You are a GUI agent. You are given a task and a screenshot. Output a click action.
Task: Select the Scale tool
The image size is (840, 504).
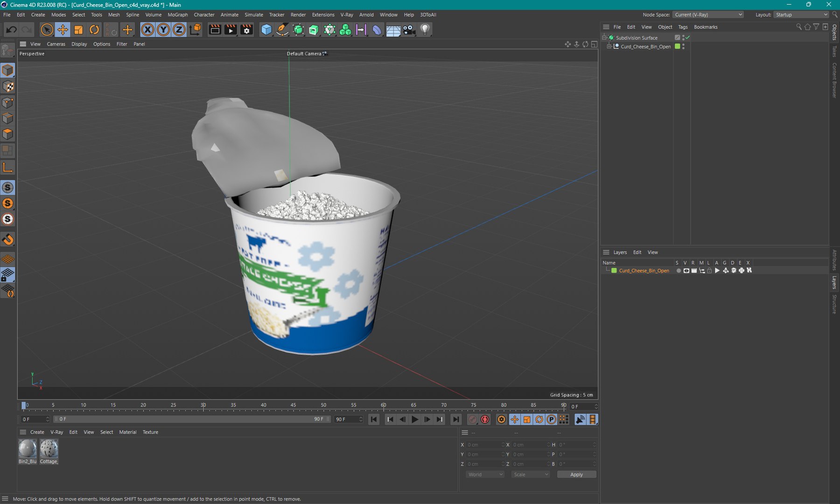[x=78, y=30]
